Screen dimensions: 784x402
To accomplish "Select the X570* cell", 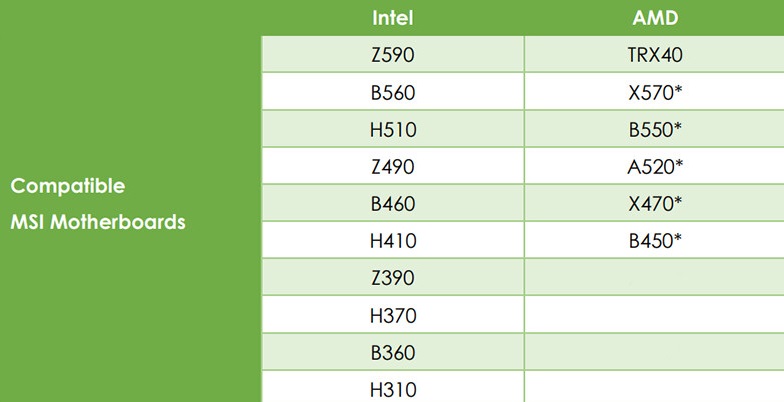I will pyautogui.click(x=654, y=92).
